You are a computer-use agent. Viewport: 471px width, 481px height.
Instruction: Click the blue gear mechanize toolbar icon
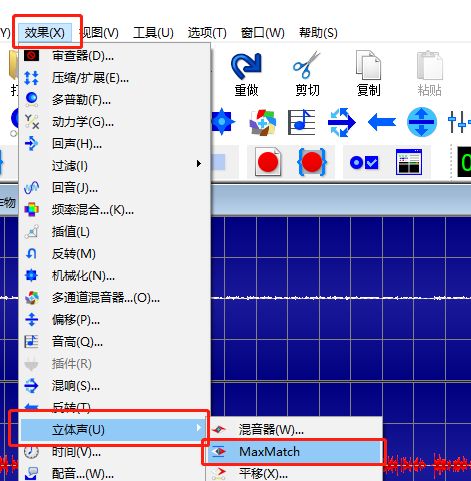tap(222, 122)
